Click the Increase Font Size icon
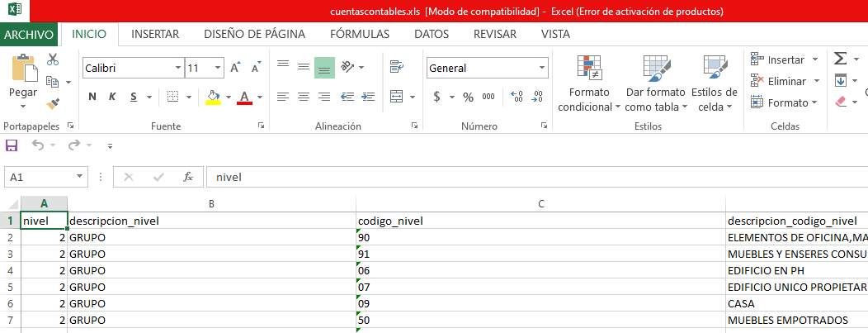Screen dimensions: 868x333 (x=235, y=68)
